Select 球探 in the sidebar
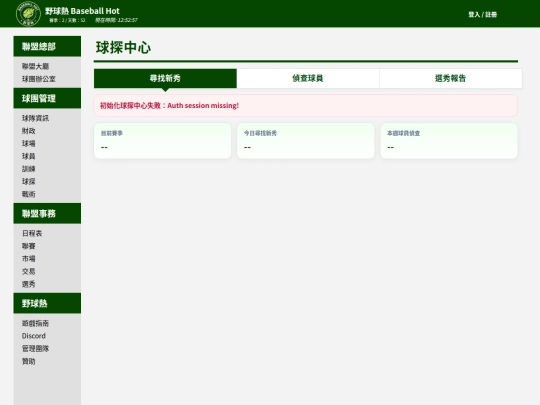Image resolution: width=540 pixels, height=405 pixels. point(29,181)
